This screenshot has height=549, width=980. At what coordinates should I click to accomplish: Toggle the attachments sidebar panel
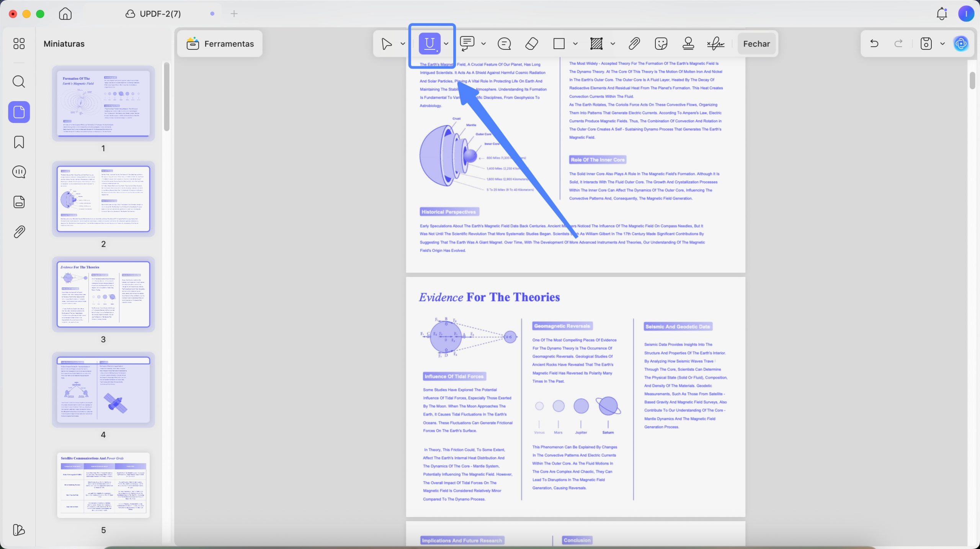[19, 232]
